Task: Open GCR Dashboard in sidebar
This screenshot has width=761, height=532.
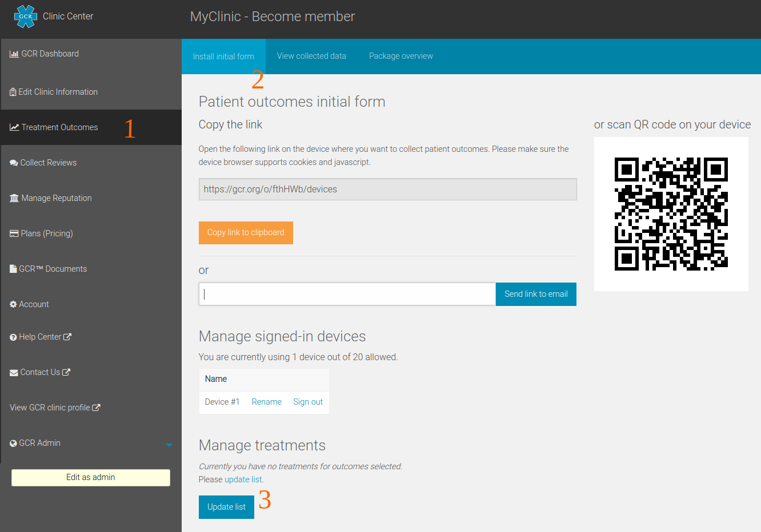Action: point(91,54)
